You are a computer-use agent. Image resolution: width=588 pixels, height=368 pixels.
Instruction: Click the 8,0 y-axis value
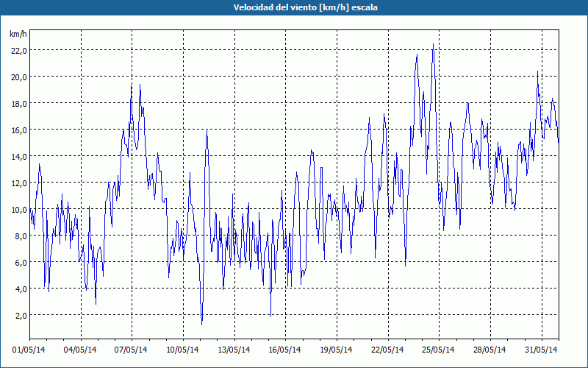(x=21, y=236)
